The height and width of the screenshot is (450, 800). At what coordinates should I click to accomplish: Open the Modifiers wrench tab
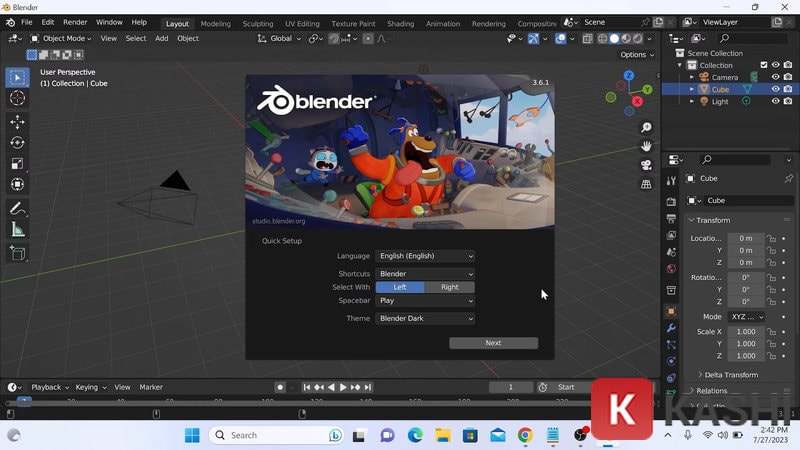671,328
